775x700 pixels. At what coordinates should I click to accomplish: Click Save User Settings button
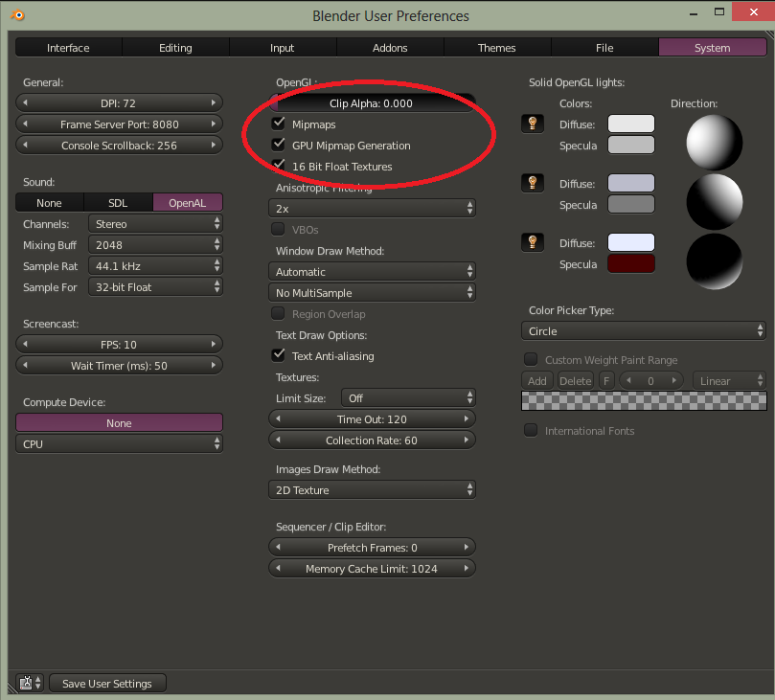pos(107,683)
